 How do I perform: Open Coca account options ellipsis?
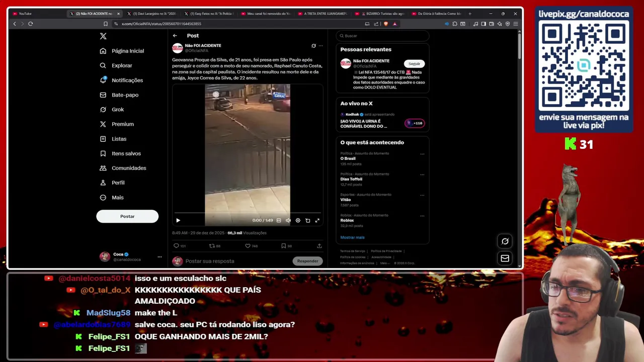[159, 257]
